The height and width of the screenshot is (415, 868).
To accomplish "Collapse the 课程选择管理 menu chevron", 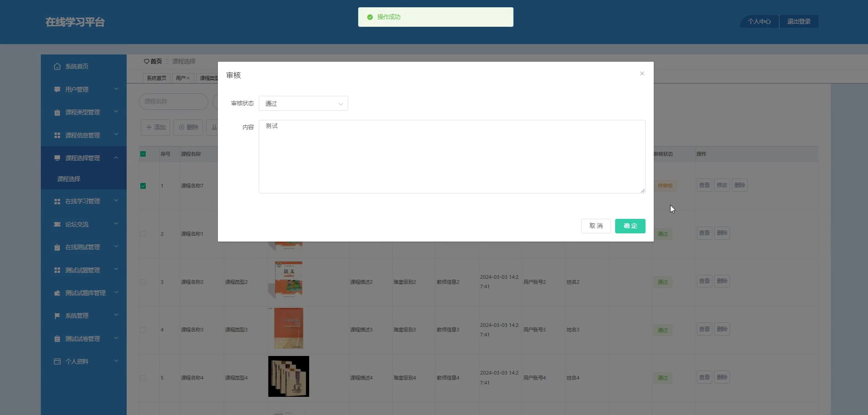I will tap(116, 158).
